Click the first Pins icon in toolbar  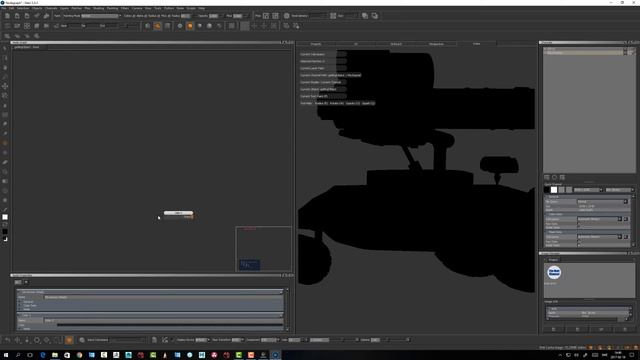point(266,16)
